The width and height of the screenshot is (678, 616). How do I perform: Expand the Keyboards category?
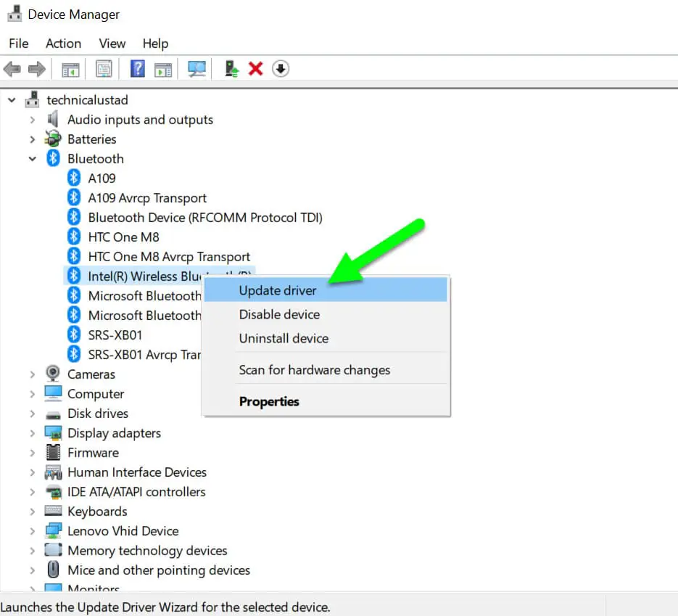point(33,512)
